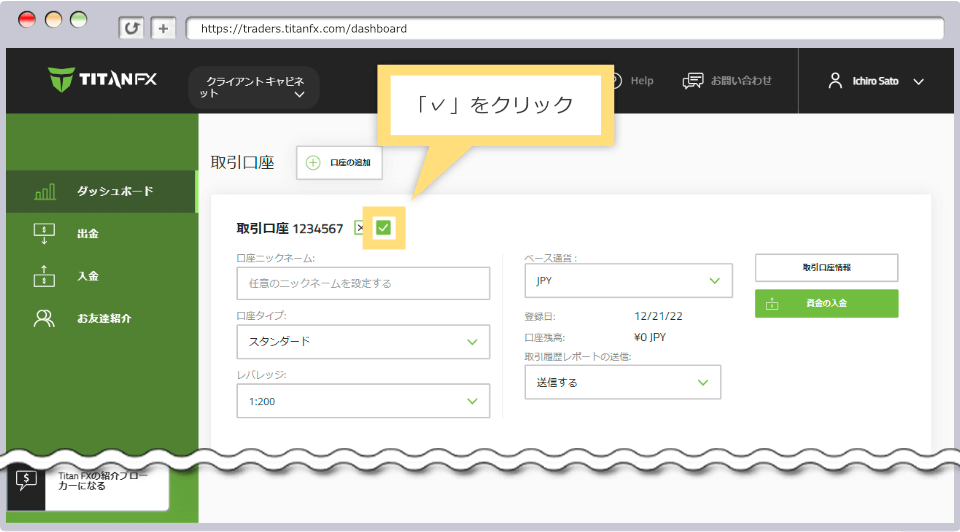The height and width of the screenshot is (532, 960).
Task: Click the 取引口座 1234567 heading text
Action: point(290,228)
